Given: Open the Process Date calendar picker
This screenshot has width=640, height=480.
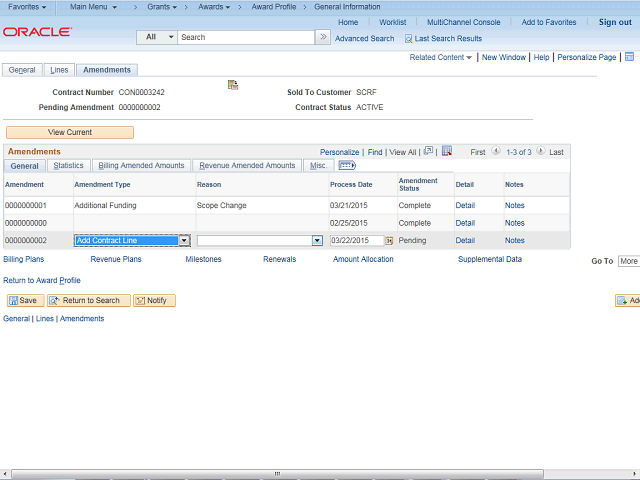Looking at the screenshot, I should (390, 241).
